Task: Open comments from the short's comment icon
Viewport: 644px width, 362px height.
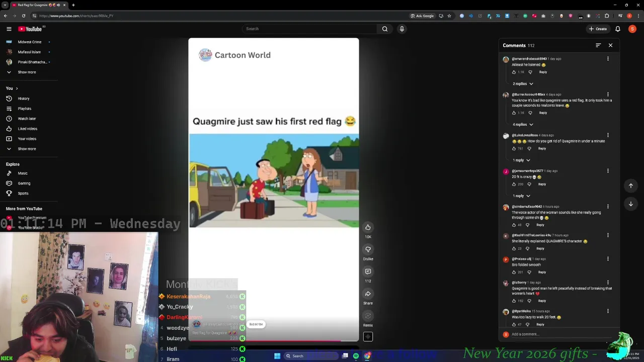Action: click(368, 271)
